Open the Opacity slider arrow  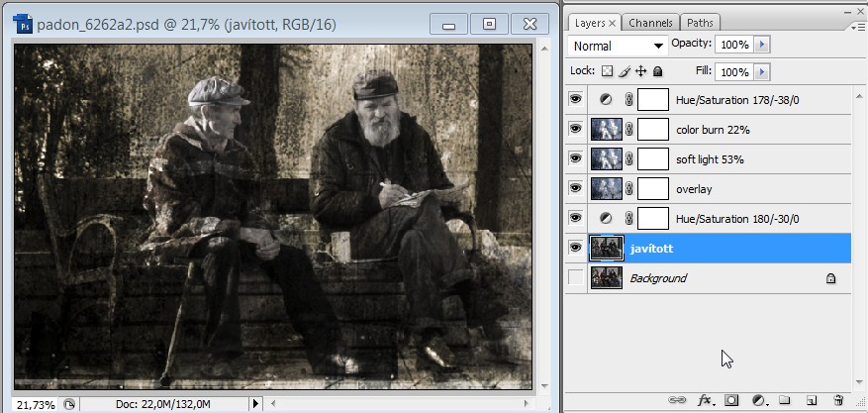[x=762, y=45]
